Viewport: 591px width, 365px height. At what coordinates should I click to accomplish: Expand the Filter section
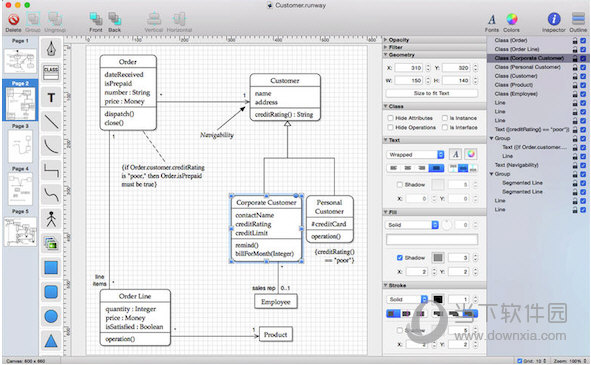click(x=386, y=47)
